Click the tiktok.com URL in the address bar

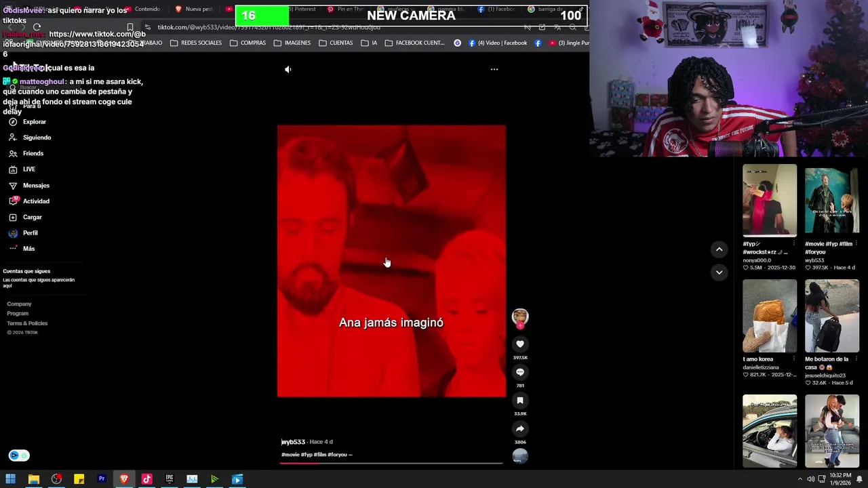click(x=269, y=27)
